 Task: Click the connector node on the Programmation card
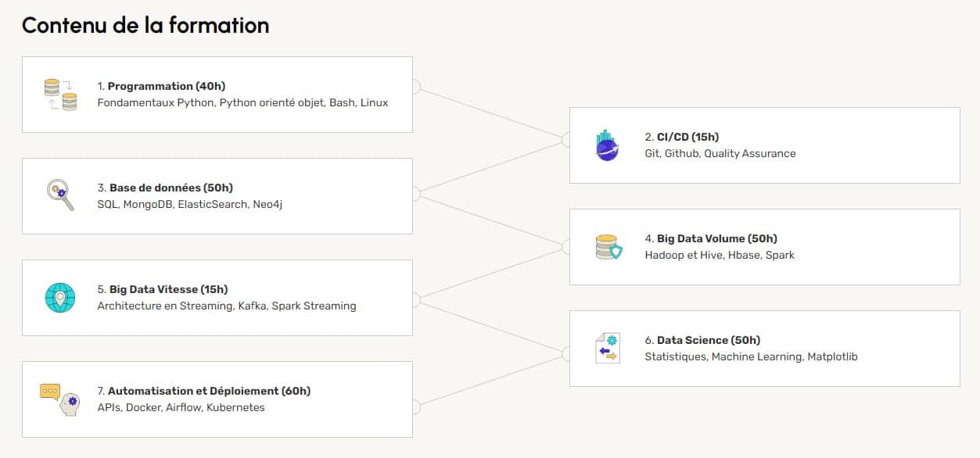(415, 87)
